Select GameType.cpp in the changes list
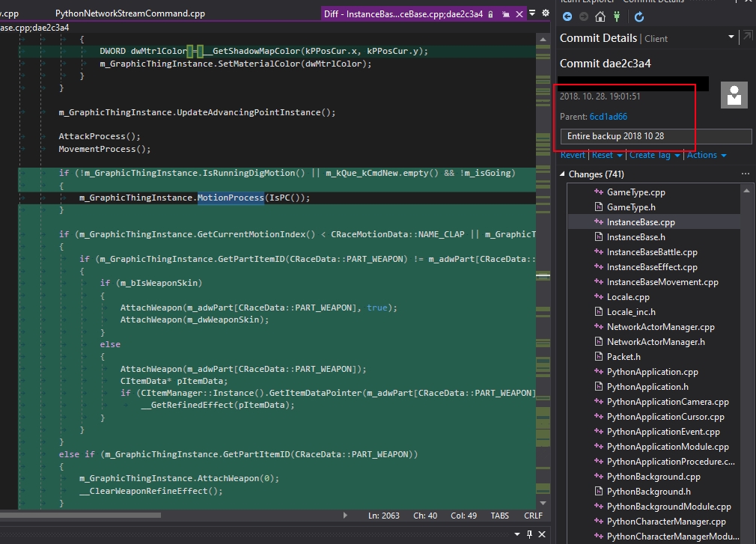The height and width of the screenshot is (544, 756). pyautogui.click(x=635, y=192)
